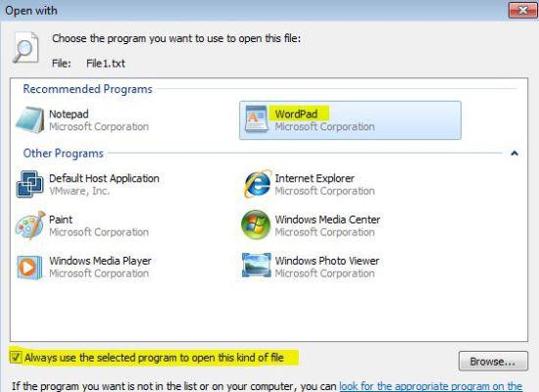Click the Recommended Programs heading
Viewport: 539px width, 392px height.
[x=87, y=89]
